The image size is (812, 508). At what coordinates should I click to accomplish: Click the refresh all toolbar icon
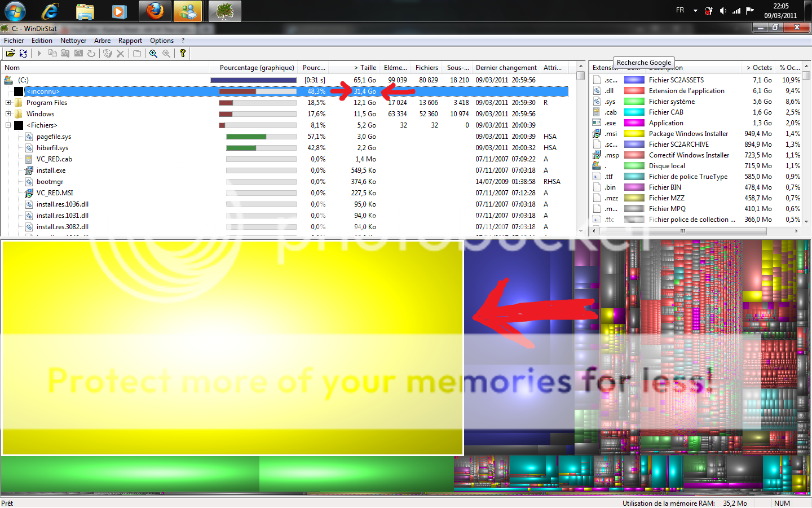(x=23, y=53)
